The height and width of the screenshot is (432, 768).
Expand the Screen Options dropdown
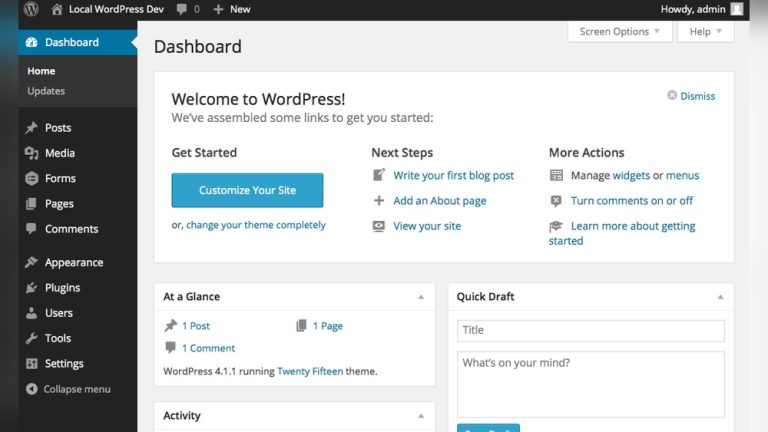tap(620, 31)
